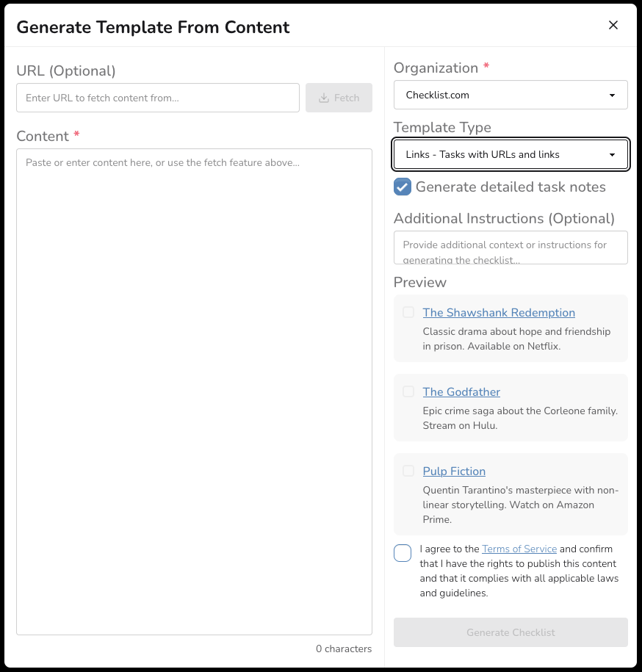642x672 pixels.
Task: Click the Generate Checklist button
Action: (x=511, y=632)
